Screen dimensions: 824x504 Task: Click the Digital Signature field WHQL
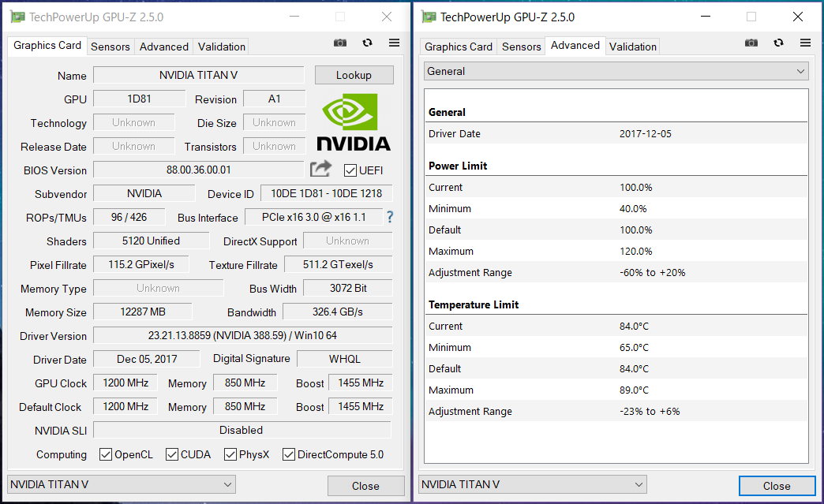[345, 359]
